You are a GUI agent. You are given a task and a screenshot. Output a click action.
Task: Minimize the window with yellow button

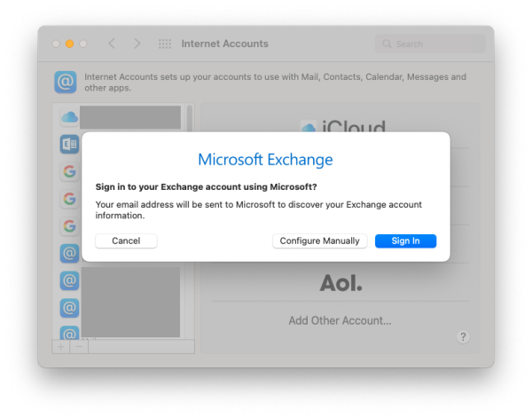point(69,43)
